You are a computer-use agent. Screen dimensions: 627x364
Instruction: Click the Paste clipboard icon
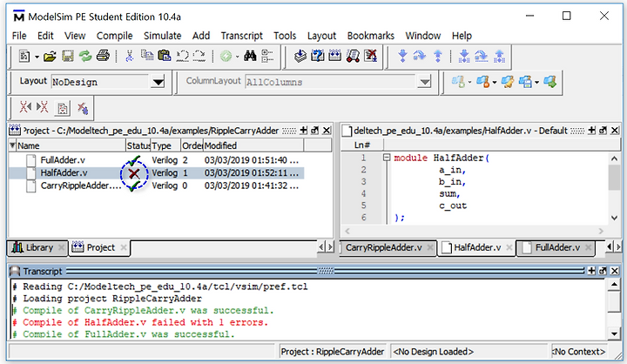point(165,56)
